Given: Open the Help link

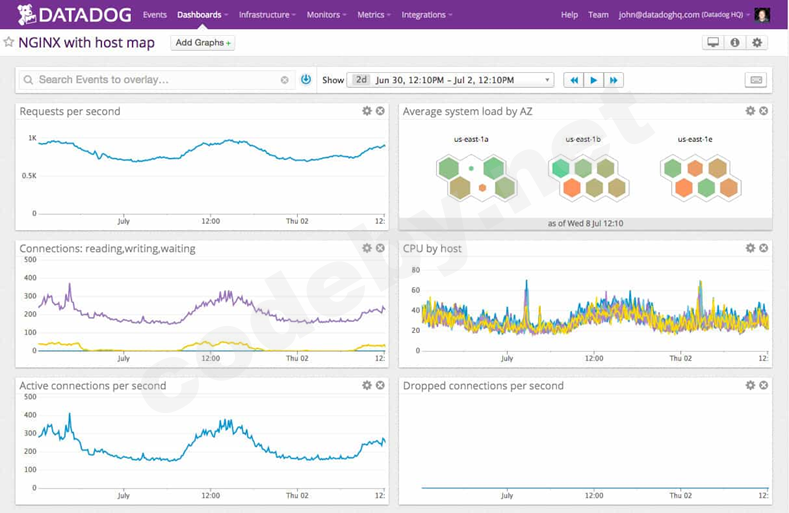Looking at the screenshot, I should [569, 15].
